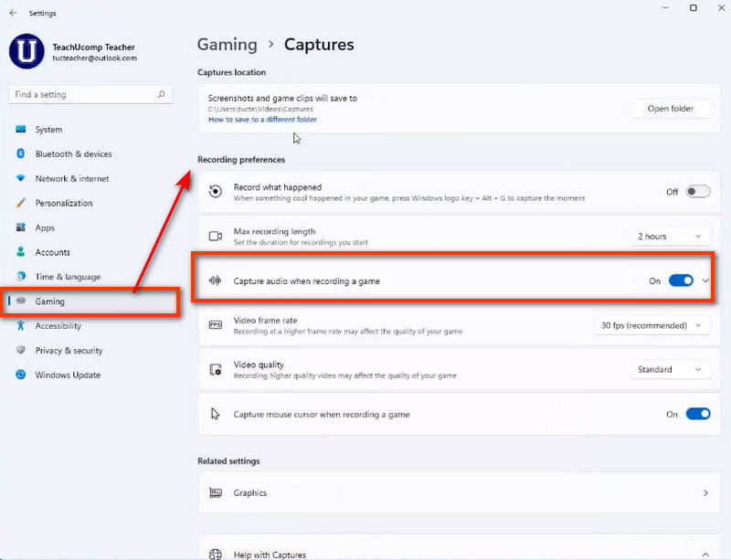731x560 pixels.
Task: Click the Max recording length label
Action: pos(275,231)
